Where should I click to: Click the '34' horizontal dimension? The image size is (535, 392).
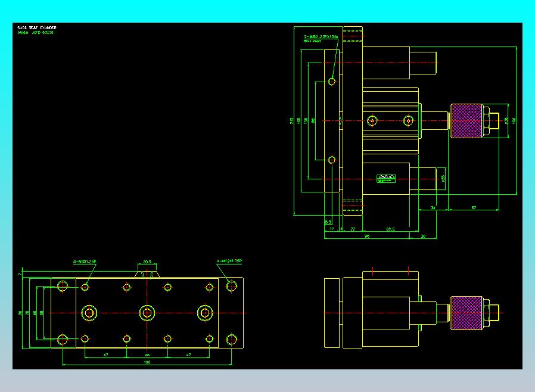click(433, 207)
